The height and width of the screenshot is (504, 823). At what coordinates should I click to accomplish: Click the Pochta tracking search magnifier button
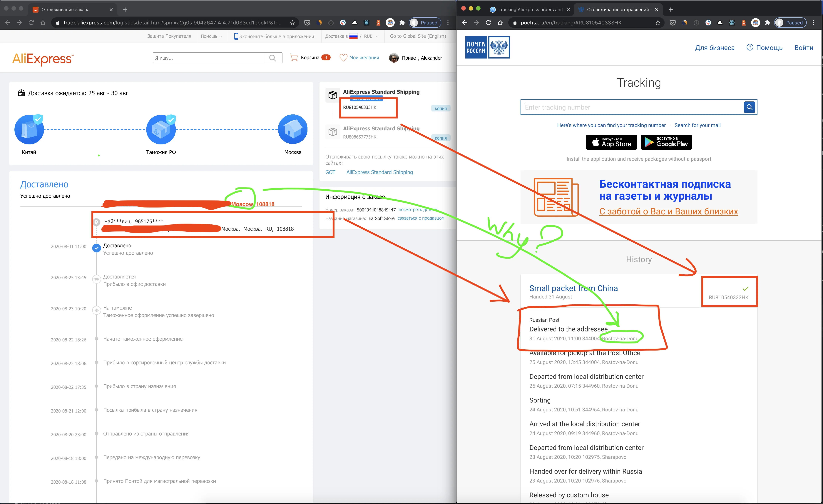coord(749,107)
